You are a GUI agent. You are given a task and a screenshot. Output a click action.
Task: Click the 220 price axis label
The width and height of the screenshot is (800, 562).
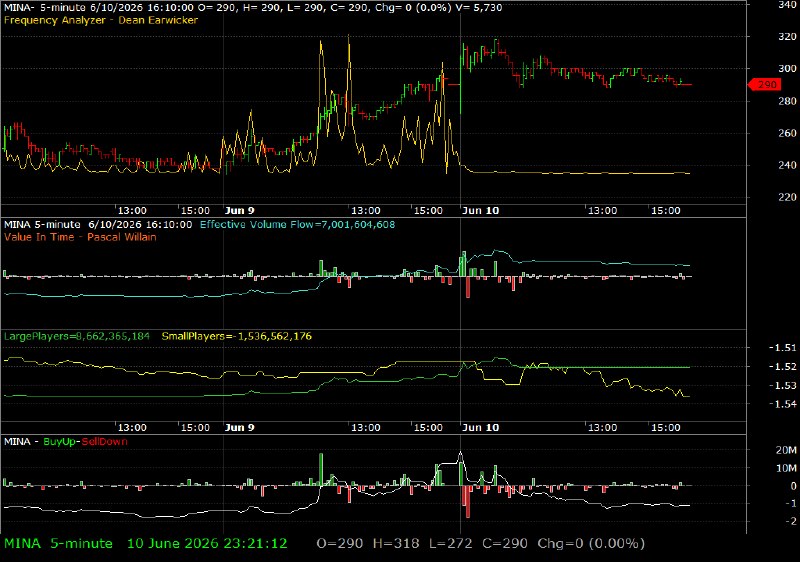[x=787, y=197]
